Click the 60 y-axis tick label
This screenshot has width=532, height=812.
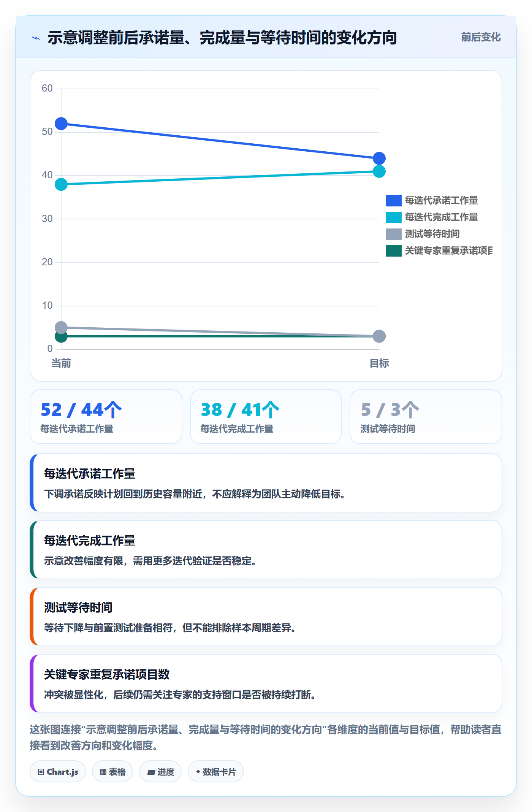tap(47, 88)
